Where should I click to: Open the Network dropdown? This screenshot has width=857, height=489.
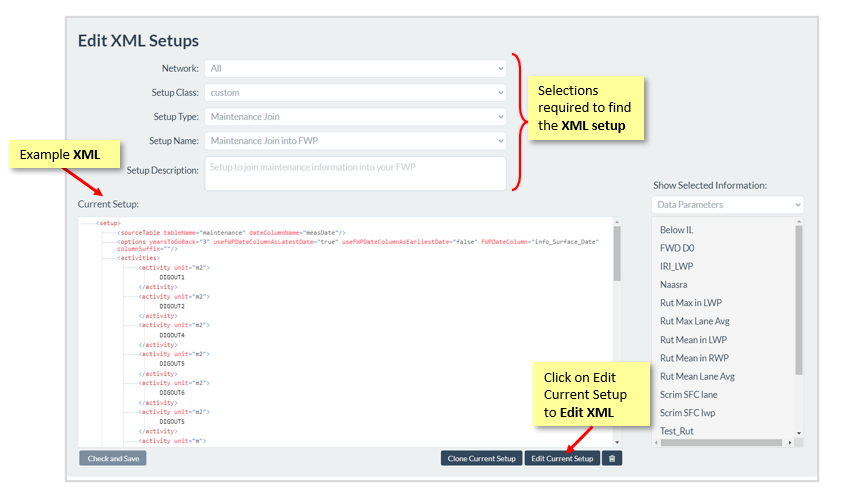(x=355, y=68)
